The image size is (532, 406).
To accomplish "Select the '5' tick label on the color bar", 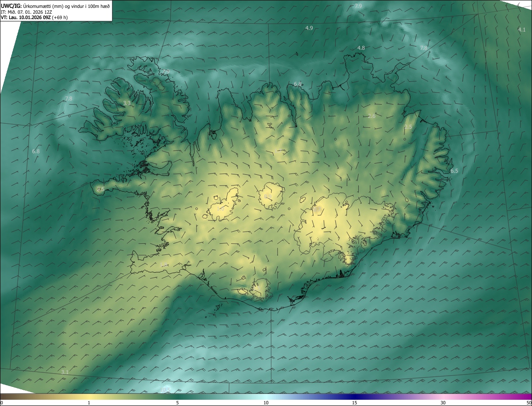I will (177, 403).
